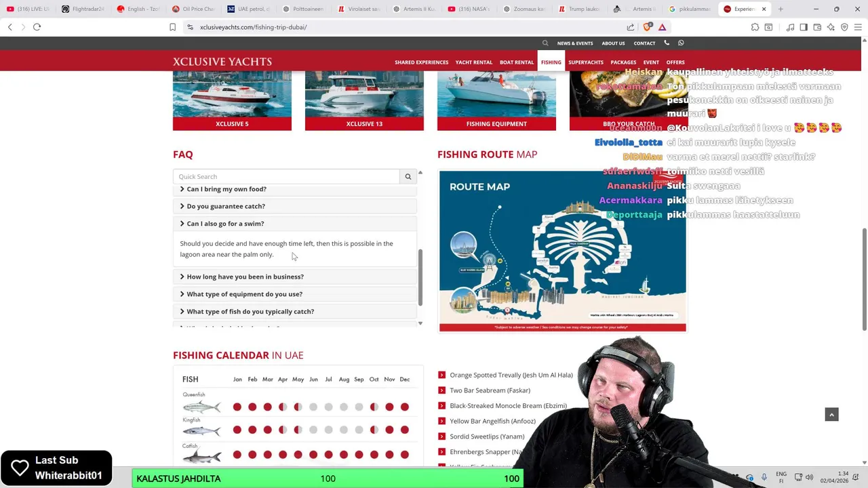Click 'Orange Spotted Trevally' list item
Viewport: 868px width, 488px height.
pos(511,375)
